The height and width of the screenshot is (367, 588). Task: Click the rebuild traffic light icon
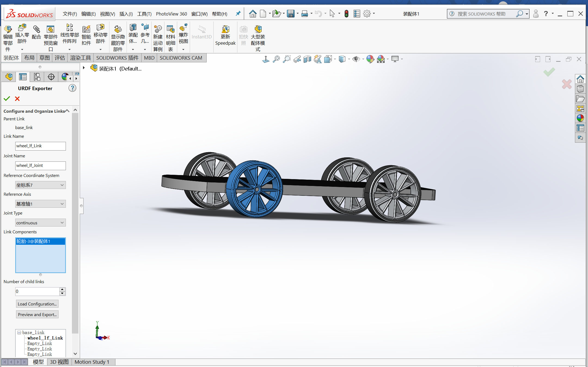pos(346,14)
